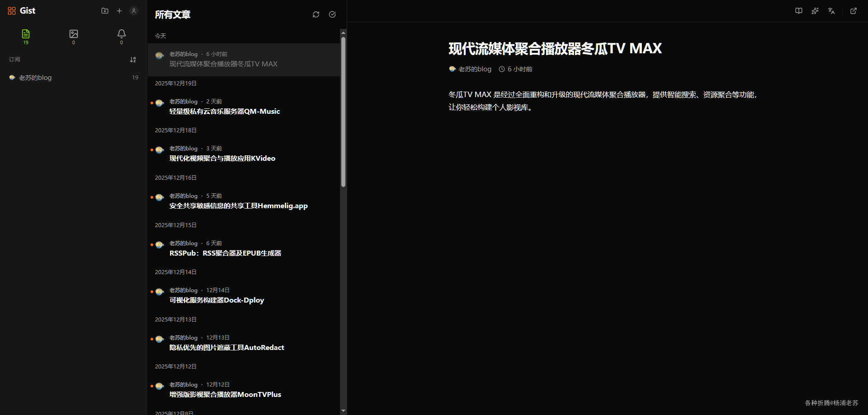This screenshot has height=415, width=868.
Task: Click the plus icon to add subscription
Action: [x=119, y=11]
